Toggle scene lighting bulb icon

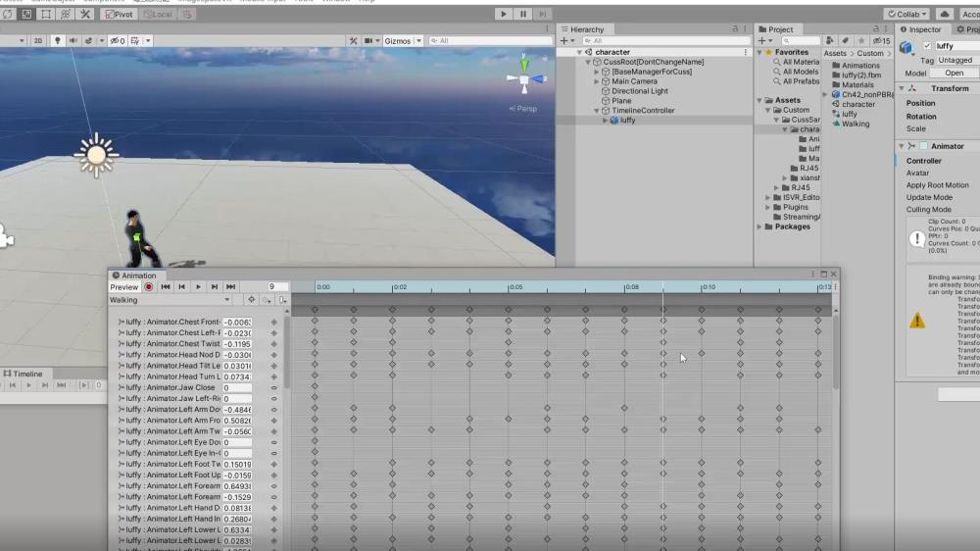click(58, 40)
